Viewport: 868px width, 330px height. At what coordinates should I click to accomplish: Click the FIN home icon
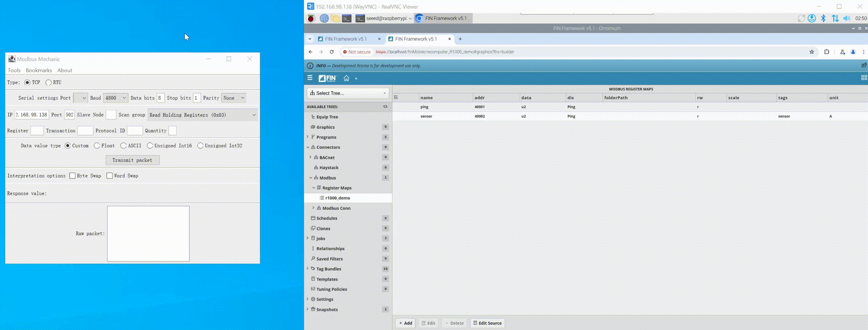[346, 78]
